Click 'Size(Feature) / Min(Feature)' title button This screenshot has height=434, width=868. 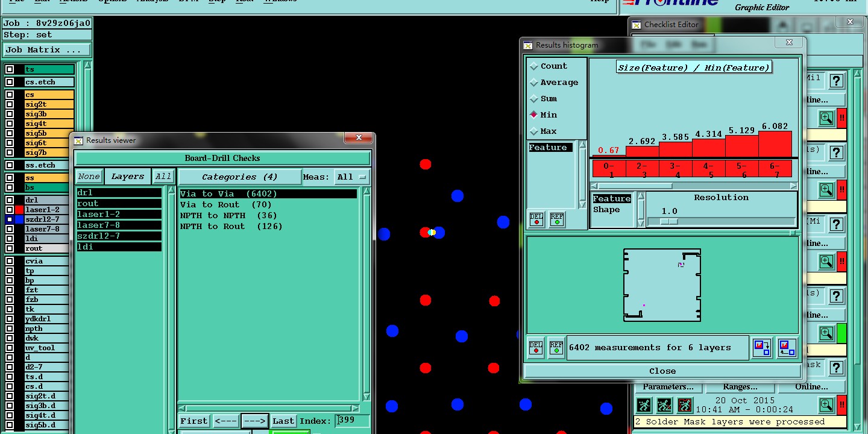694,68
